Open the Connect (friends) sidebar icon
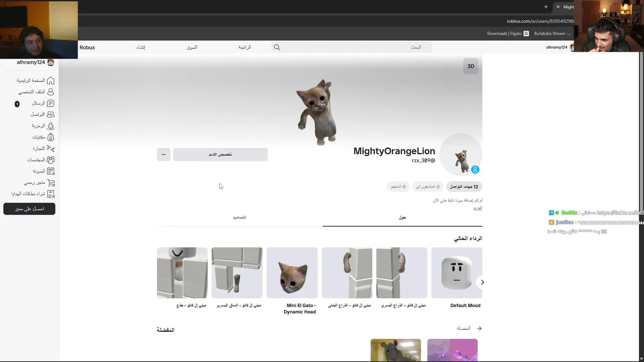The height and width of the screenshot is (362, 644). [x=50, y=115]
